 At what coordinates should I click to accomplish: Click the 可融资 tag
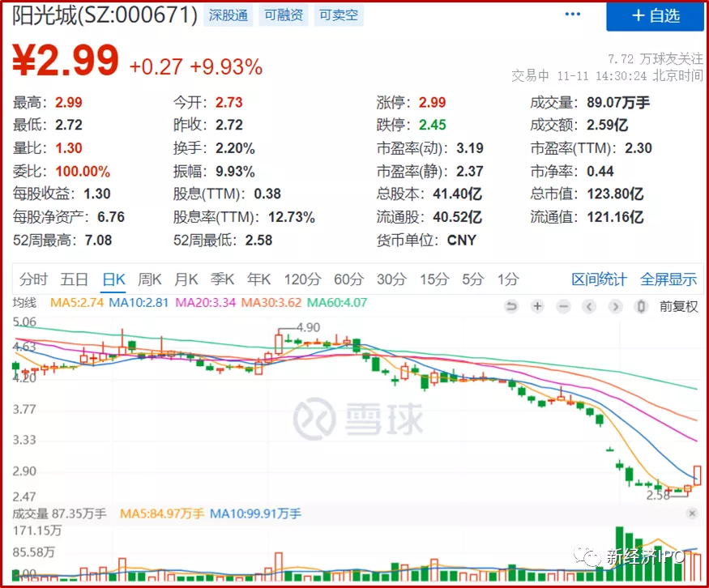tap(284, 15)
